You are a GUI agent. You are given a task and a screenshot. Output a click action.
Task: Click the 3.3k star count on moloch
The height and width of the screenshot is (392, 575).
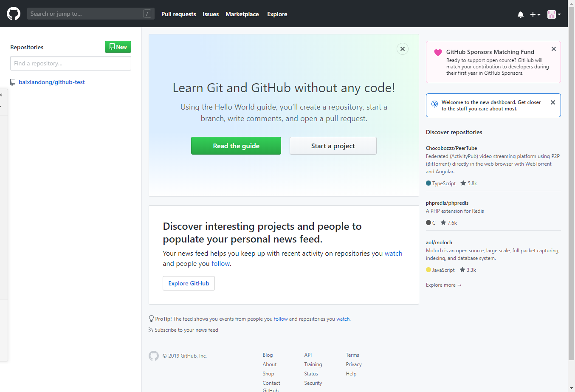click(468, 270)
